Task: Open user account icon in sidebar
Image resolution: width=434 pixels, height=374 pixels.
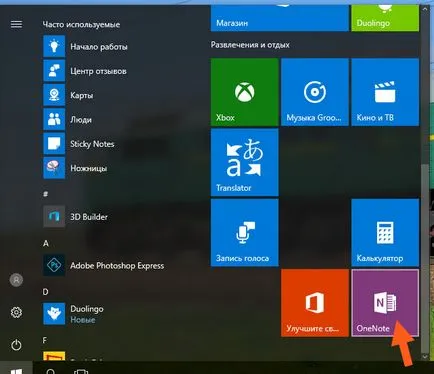Action: pos(16,280)
